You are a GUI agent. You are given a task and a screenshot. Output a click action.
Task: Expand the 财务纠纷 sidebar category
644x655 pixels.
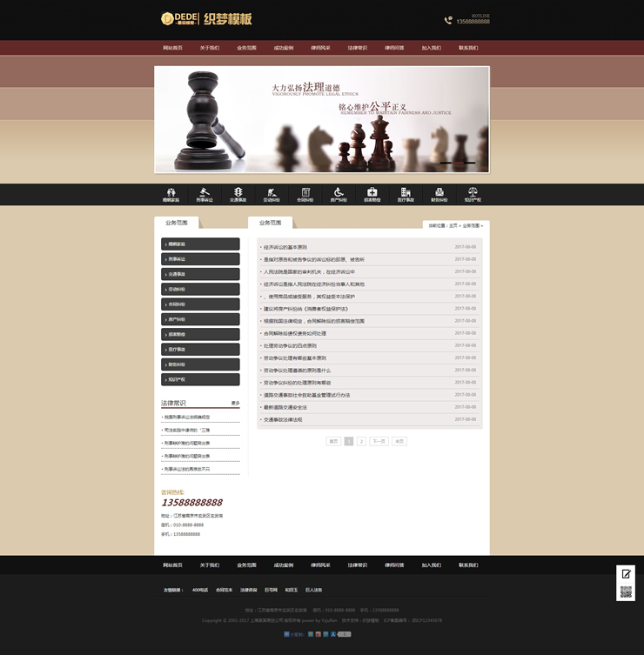pyautogui.click(x=200, y=364)
